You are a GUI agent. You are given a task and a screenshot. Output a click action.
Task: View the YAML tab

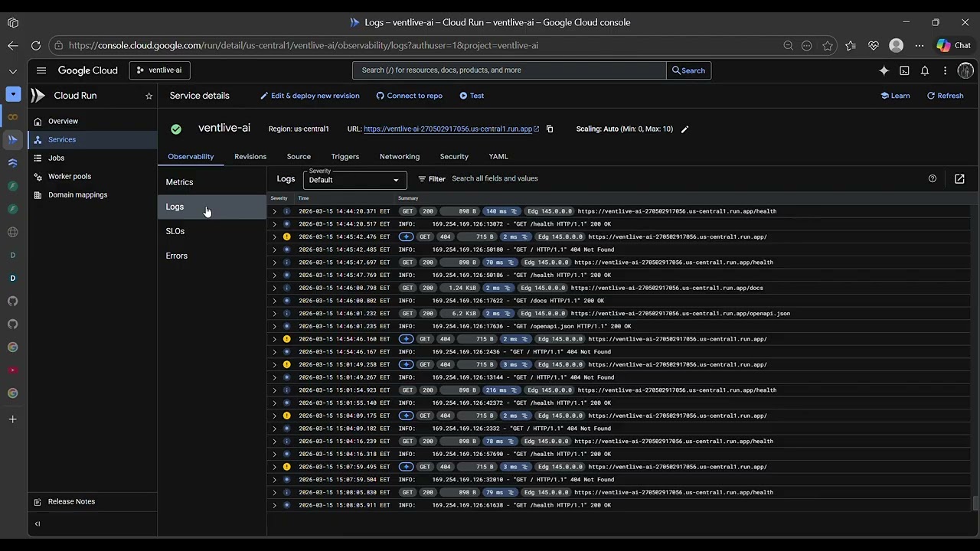pyautogui.click(x=498, y=156)
